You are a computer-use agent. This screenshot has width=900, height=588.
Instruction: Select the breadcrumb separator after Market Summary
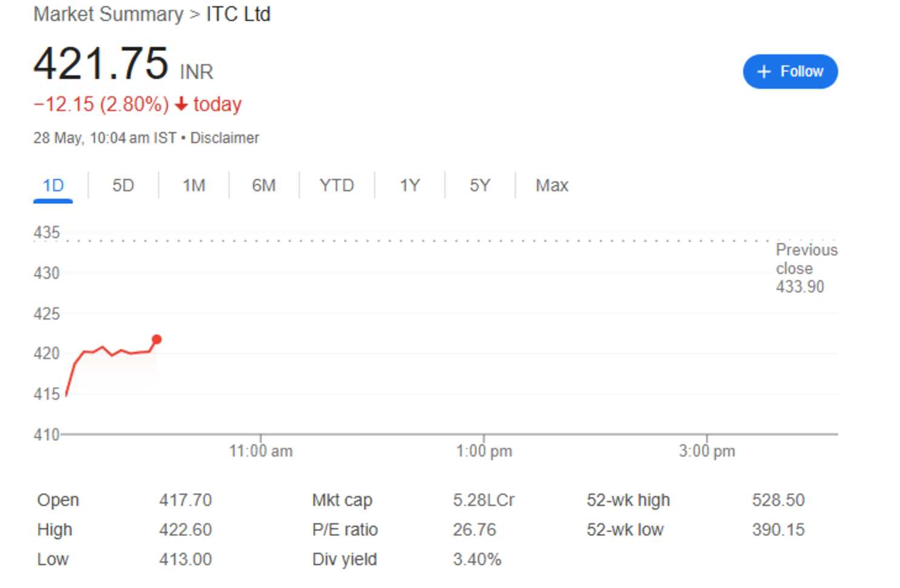tap(194, 13)
